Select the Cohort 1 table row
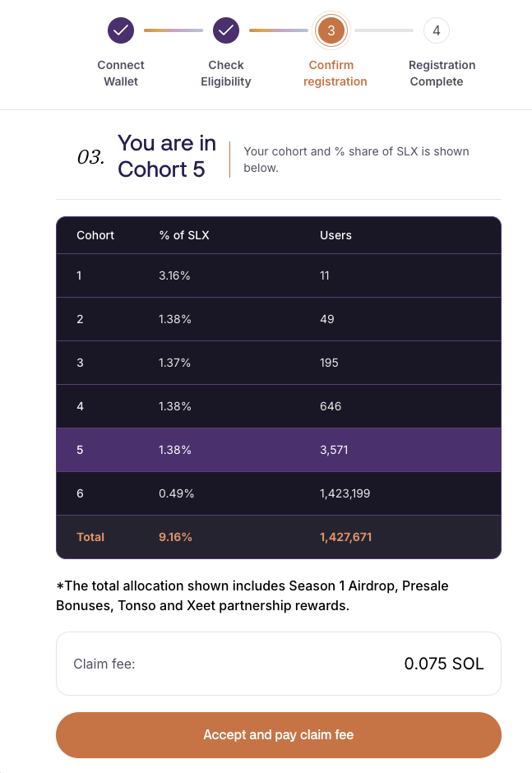 (x=278, y=275)
